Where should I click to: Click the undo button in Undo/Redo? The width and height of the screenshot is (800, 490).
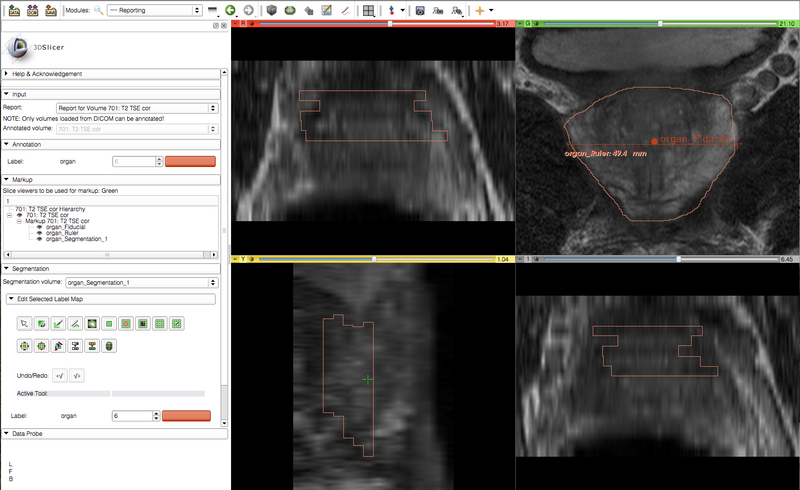(x=59, y=375)
